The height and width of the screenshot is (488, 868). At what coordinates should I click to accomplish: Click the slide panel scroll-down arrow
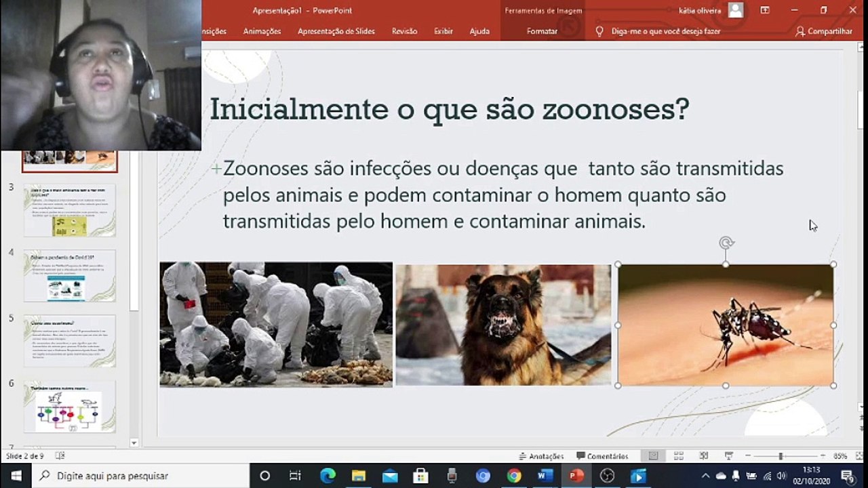pos(134,443)
